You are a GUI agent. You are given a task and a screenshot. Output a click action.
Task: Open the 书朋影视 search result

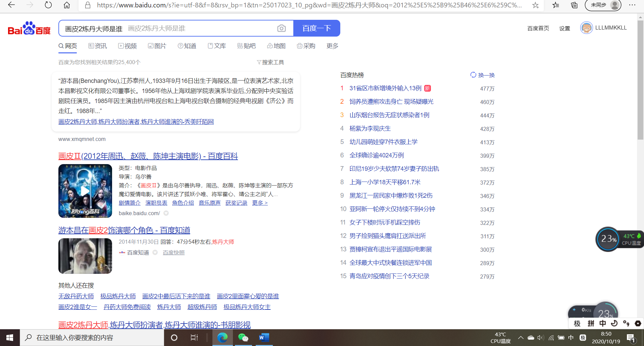pyautogui.click(x=154, y=325)
